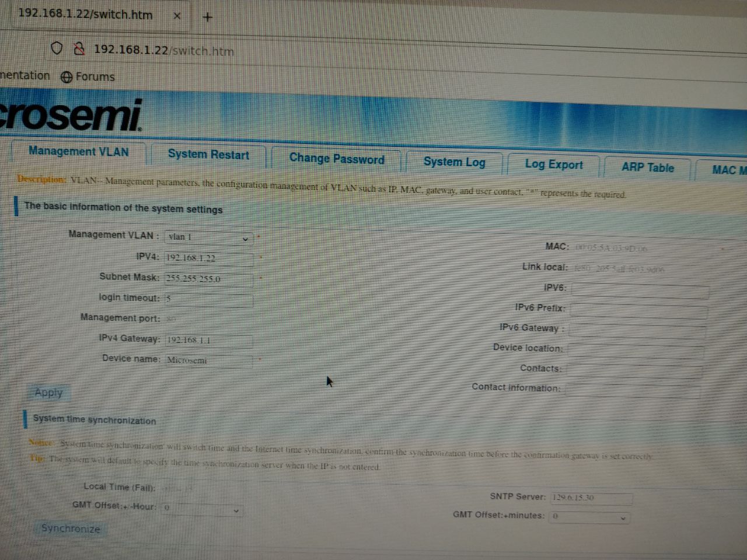
Task: Close the 192.168.1.22/switch.htm browser tab
Action: pyautogui.click(x=177, y=16)
